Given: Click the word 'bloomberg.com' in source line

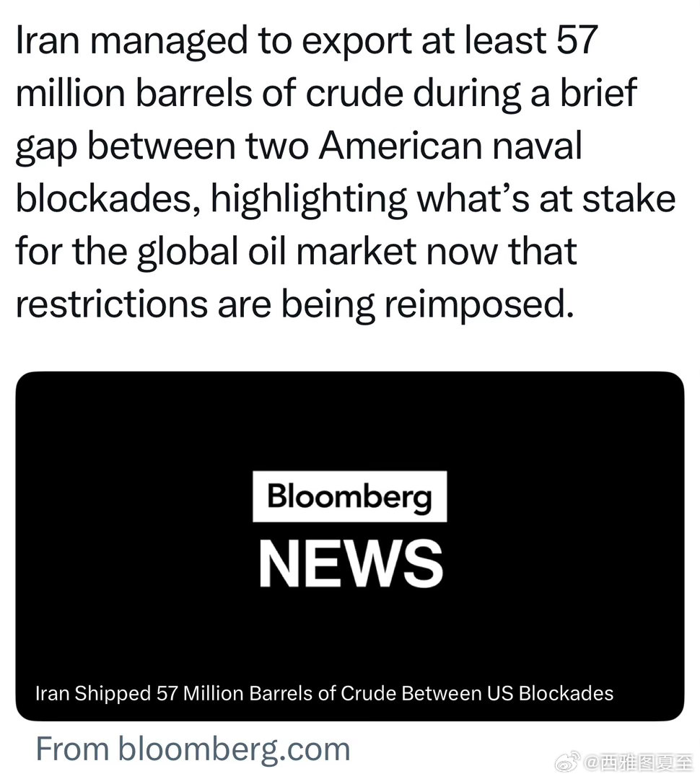Looking at the screenshot, I should point(234,749).
